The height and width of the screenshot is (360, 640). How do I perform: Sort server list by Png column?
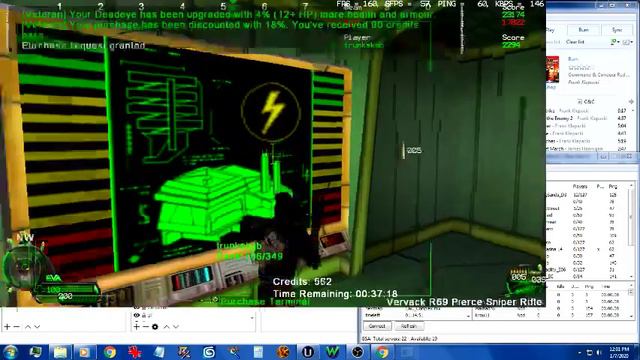[x=613, y=186]
